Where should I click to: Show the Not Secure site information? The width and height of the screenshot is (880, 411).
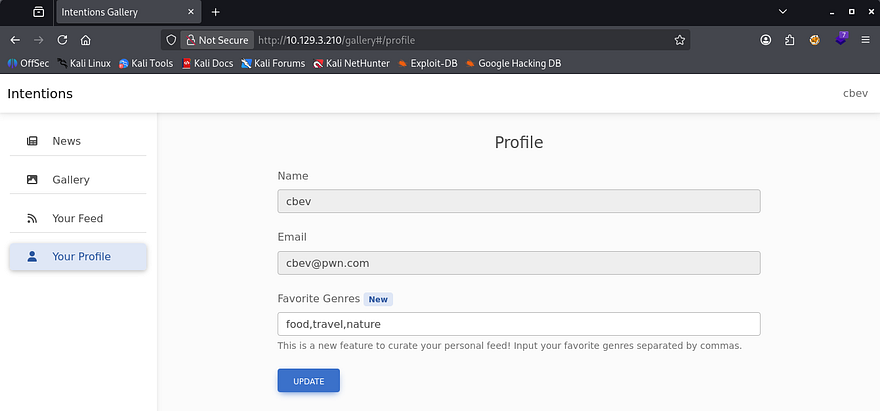pos(216,40)
